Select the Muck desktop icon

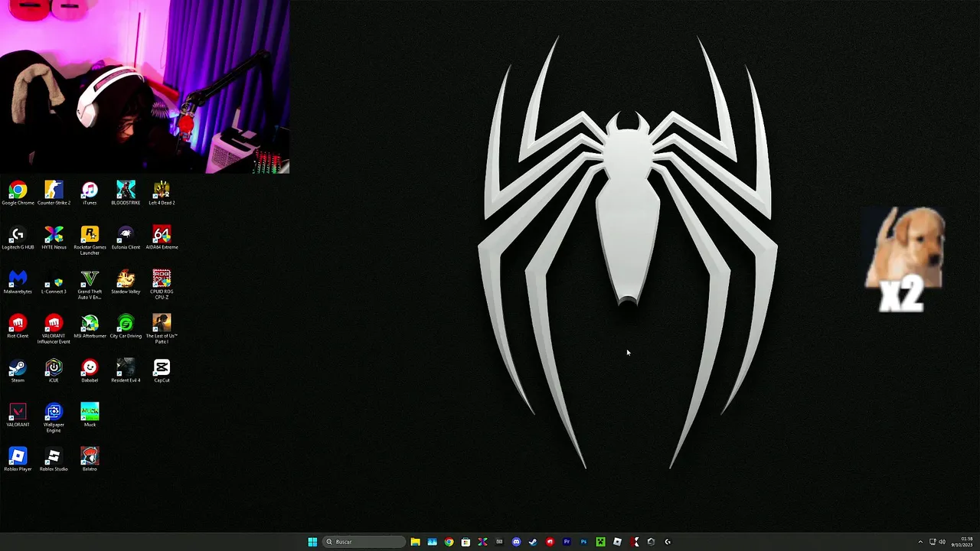pyautogui.click(x=90, y=415)
